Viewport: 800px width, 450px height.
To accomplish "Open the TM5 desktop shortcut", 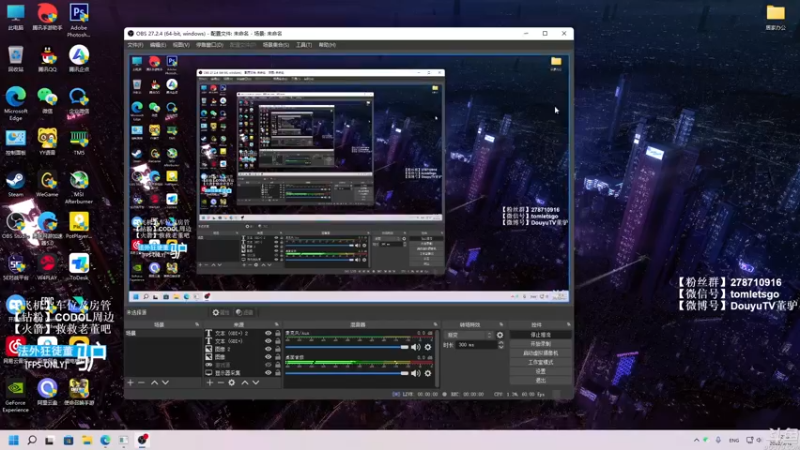I will click(79, 143).
